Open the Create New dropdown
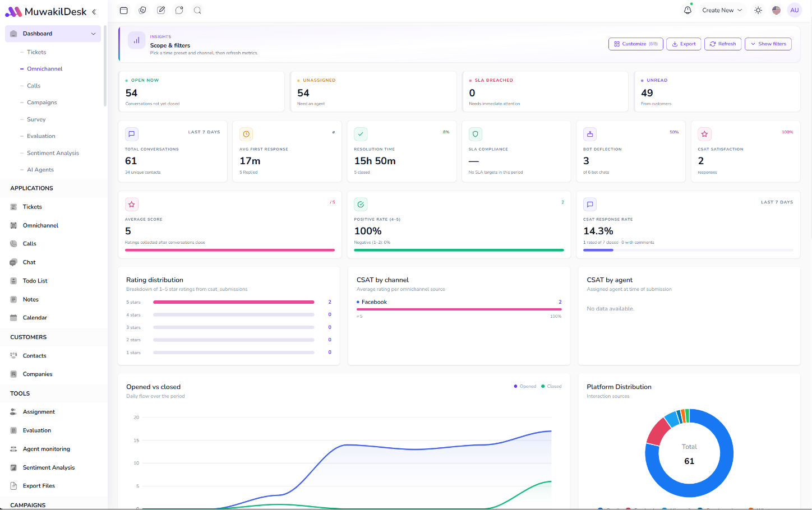The height and width of the screenshot is (510, 812). pyautogui.click(x=722, y=10)
